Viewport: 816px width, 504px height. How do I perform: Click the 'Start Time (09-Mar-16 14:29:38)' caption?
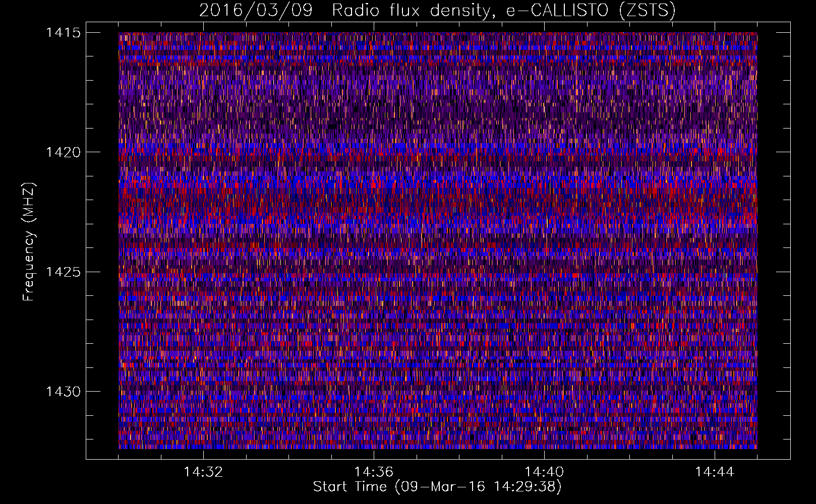click(437, 487)
